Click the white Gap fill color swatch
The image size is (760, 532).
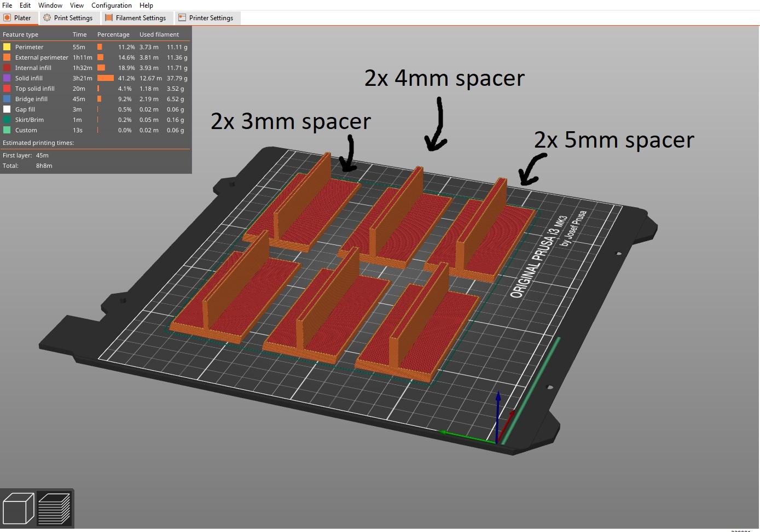coord(7,109)
